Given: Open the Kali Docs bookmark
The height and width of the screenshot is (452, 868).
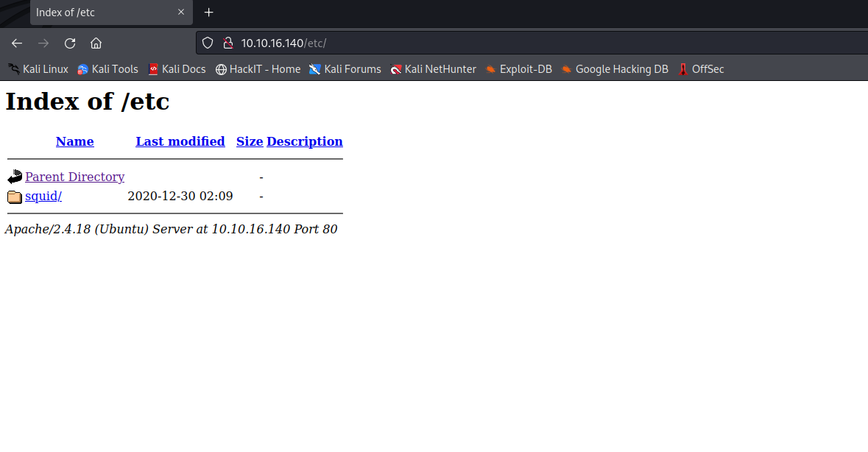Looking at the screenshot, I should [177, 69].
